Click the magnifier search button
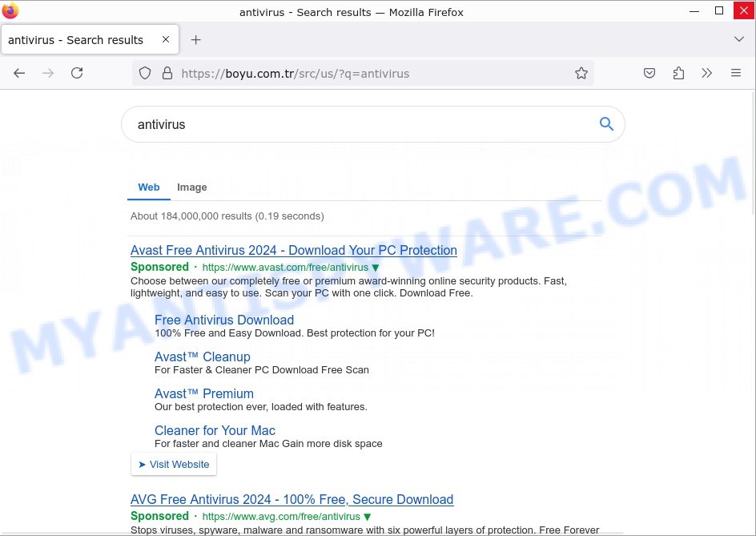The width and height of the screenshot is (756, 536). click(x=606, y=124)
